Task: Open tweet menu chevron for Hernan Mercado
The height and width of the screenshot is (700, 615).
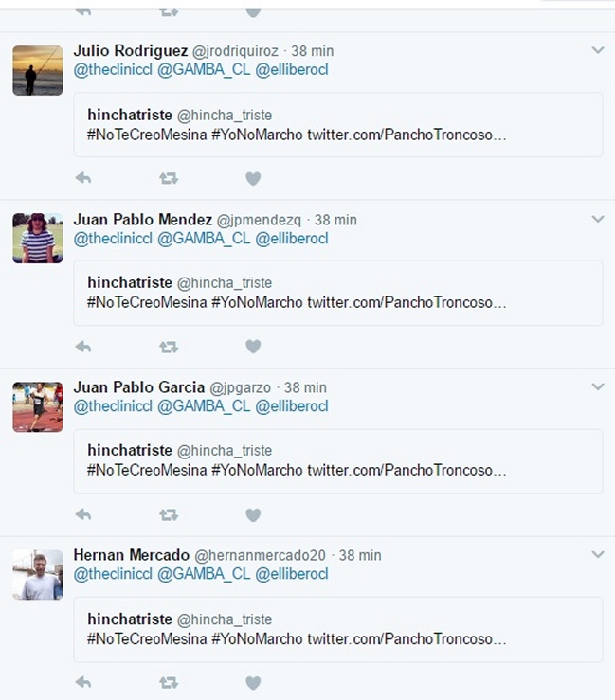Action: click(597, 554)
